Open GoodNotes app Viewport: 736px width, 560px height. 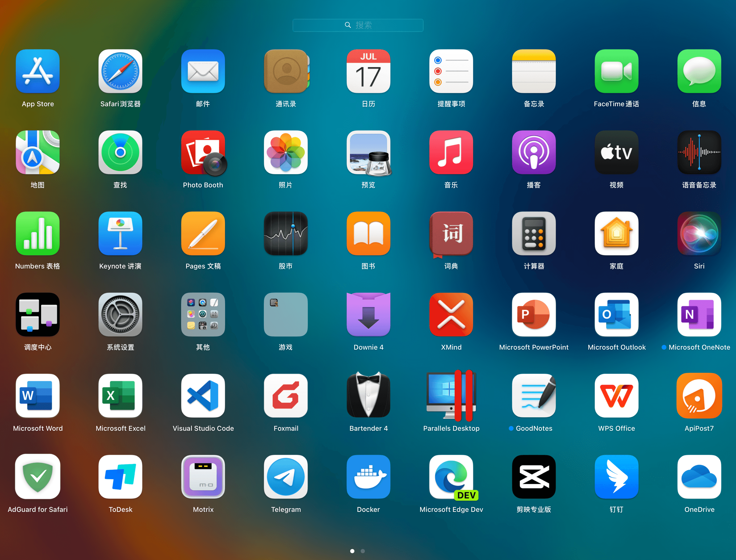[x=533, y=398]
